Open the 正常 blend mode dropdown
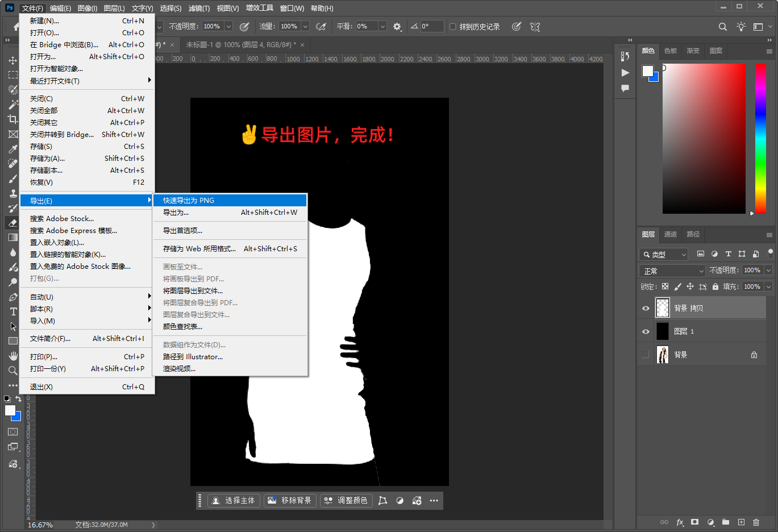The height and width of the screenshot is (532, 778). click(672, 271)
